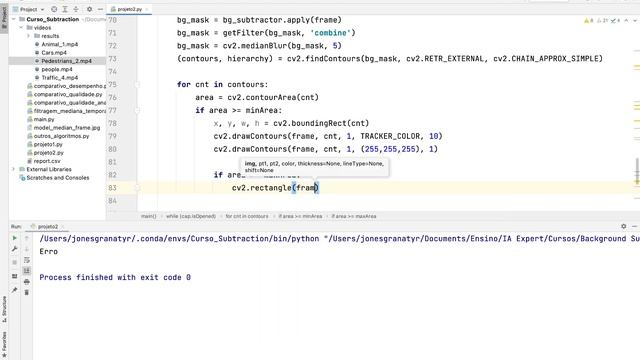Screen dimensions: 640x360
Task: Toggle soft-wrap in Run console
Action: (x=27, y=260)
